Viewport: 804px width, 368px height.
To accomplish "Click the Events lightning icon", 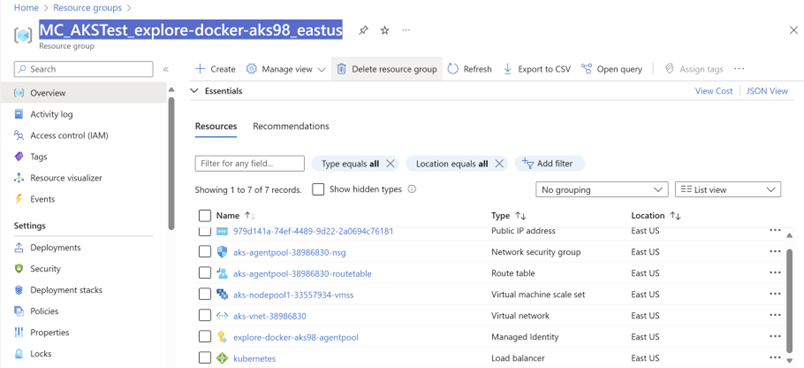I will tap(19, 199).
